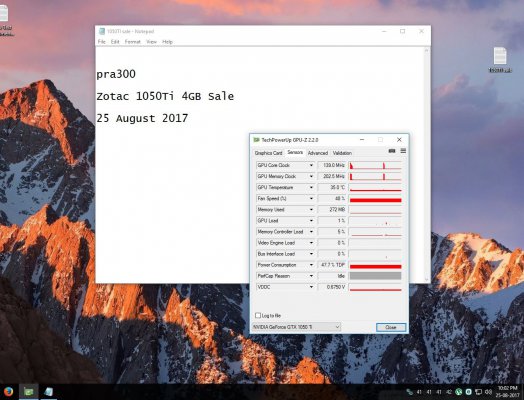Click the Notepad taskbar icon
The height and width of the screenshot is (400, 524).
(x=48, y=392)
